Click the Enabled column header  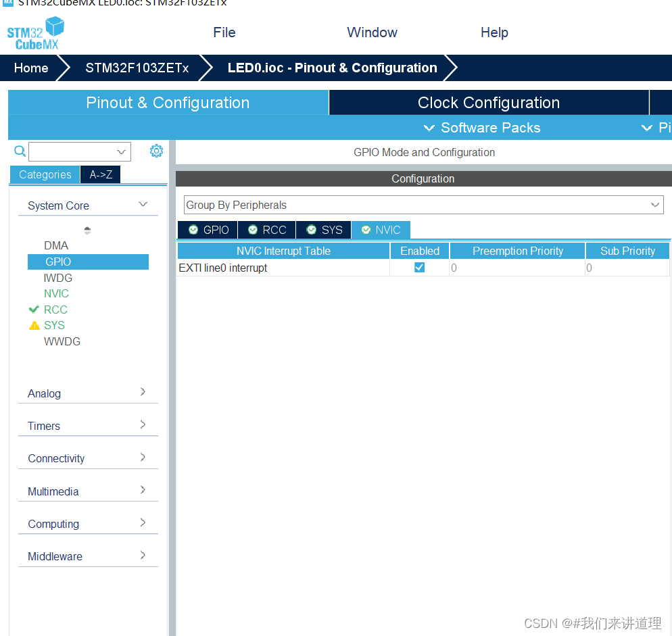420,251
